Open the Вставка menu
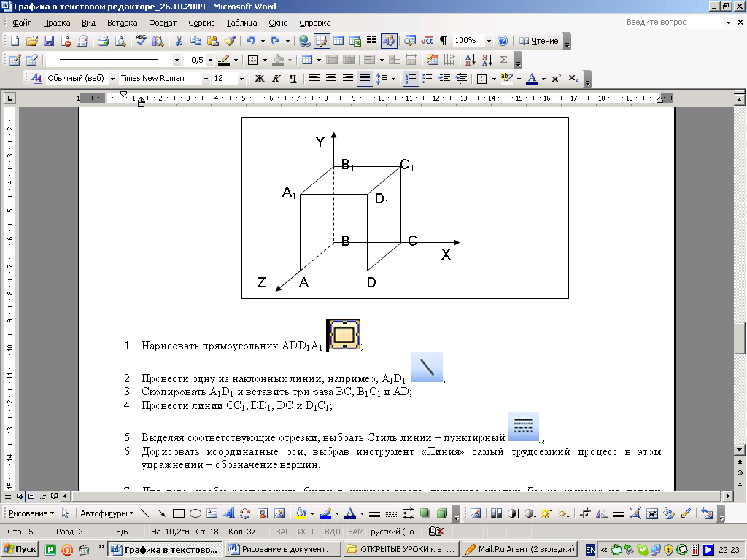 122,23
